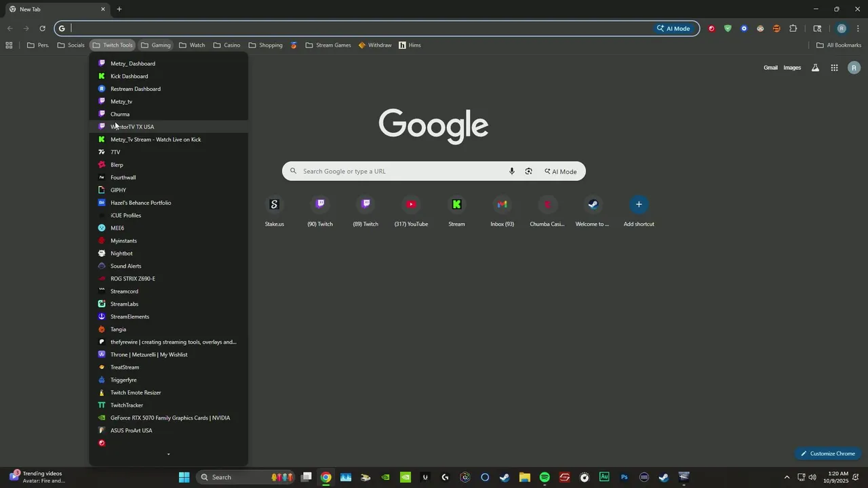
Task: Open the Stream Kick shortcut
Action: point(456,211)
